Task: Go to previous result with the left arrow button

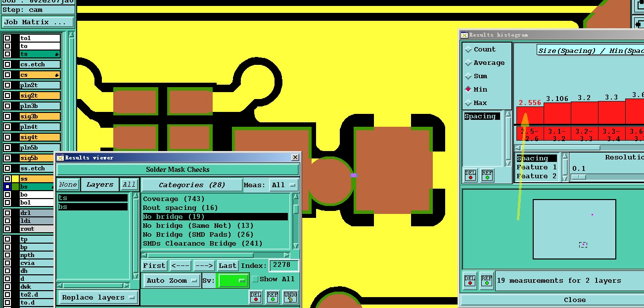Action: click(x=180, y=266)
